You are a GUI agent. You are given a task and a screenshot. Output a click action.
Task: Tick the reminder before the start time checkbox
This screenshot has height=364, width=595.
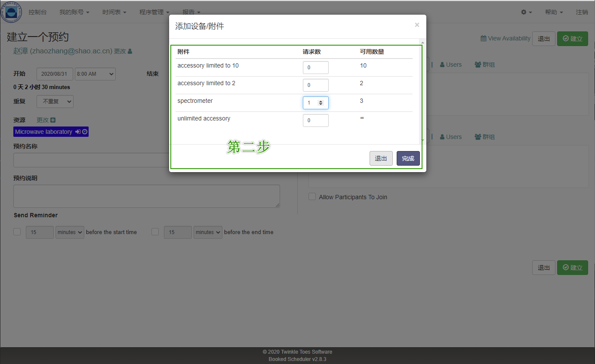coord(17,232)
